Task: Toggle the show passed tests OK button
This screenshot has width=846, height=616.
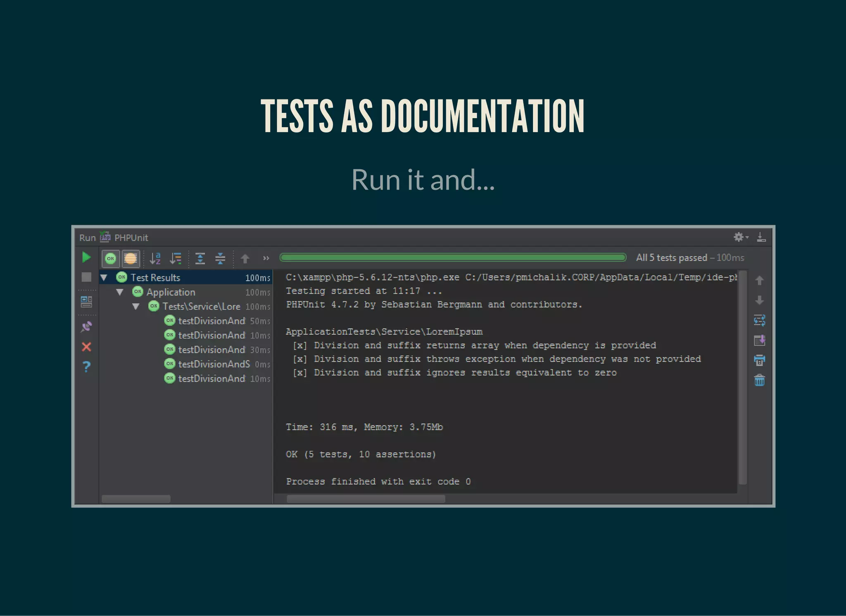Action: coord(111,258)
